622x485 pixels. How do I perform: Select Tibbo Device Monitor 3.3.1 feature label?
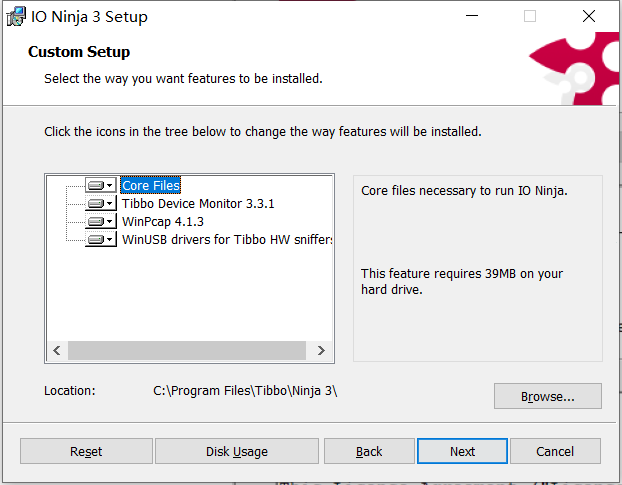click(198, 203)
